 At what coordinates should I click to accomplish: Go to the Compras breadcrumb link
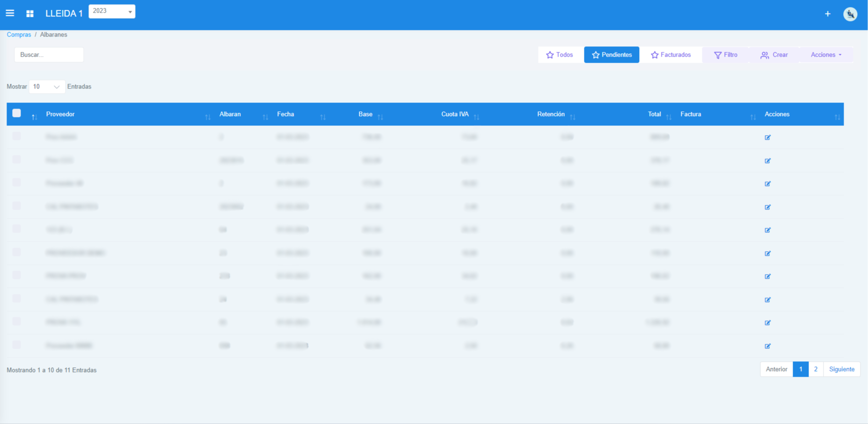click(x=19, y=35)
